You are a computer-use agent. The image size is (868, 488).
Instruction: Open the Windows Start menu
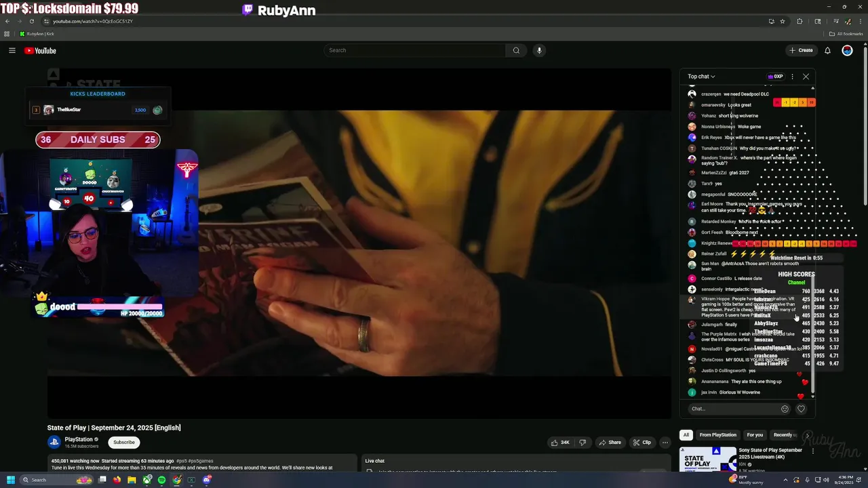coord(11,480)
